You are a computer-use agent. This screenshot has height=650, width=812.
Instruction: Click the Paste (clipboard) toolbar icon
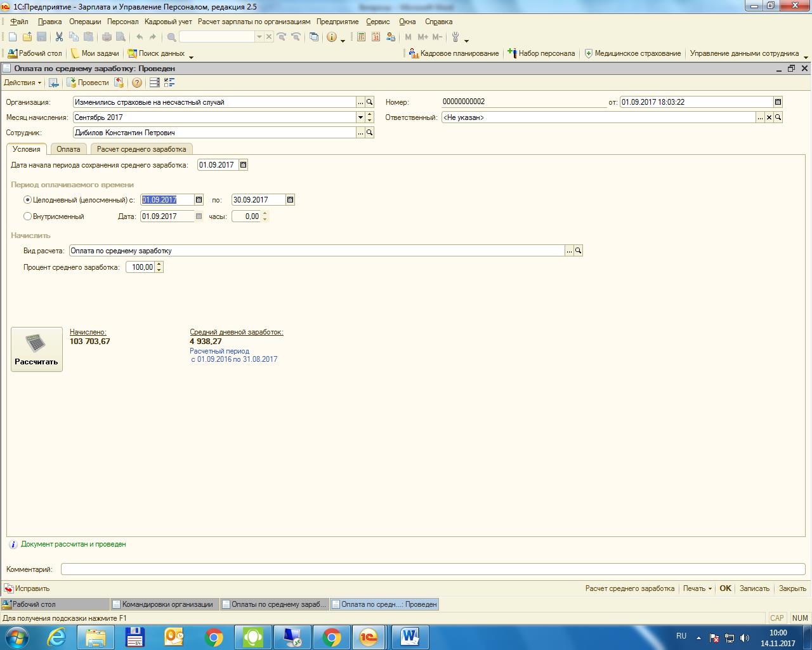(x=88, y=37)
